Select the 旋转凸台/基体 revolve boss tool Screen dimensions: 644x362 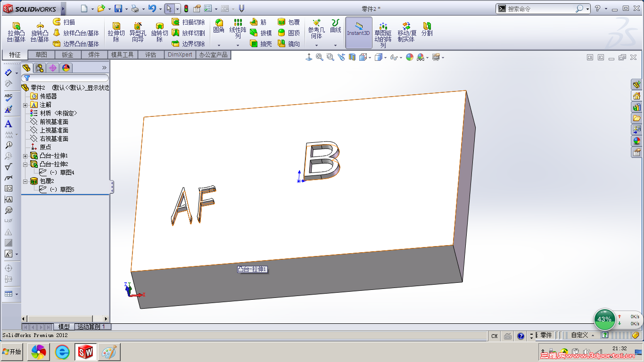point(40,32)
